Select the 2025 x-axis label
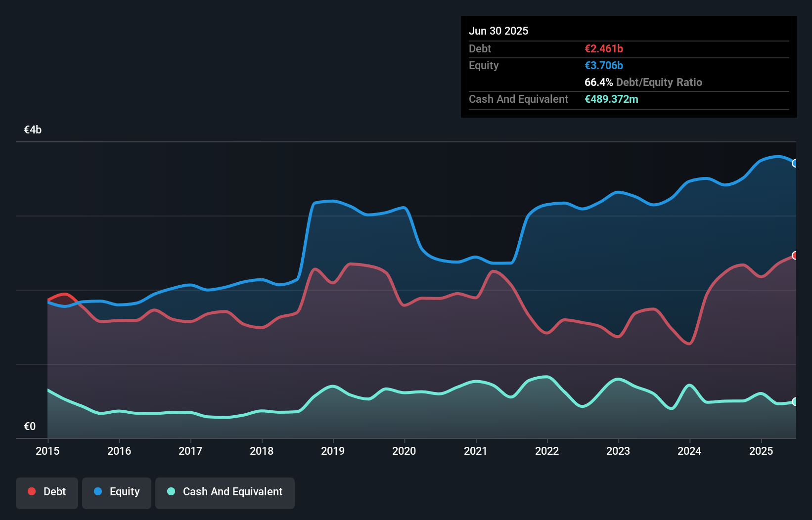Screen dimensions: 812x520 [x=761, y=451]
